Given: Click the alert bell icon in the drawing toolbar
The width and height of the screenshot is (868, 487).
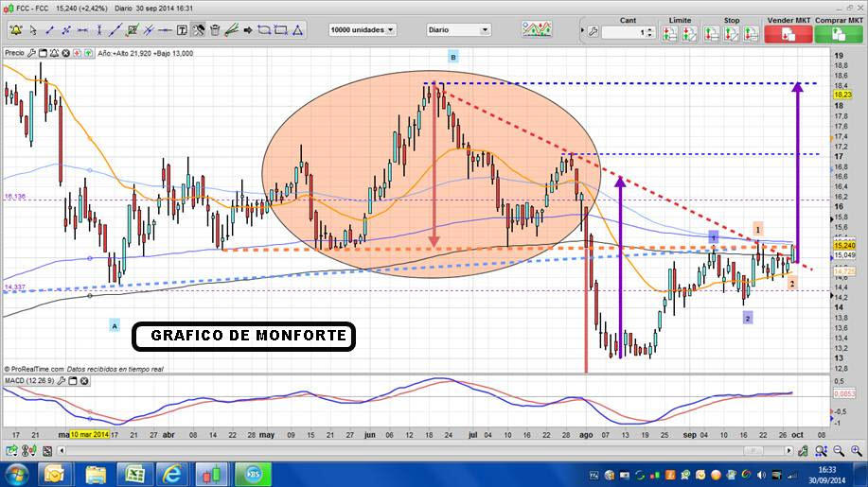Looking at the screenshot, I should (x=16, y=30).
